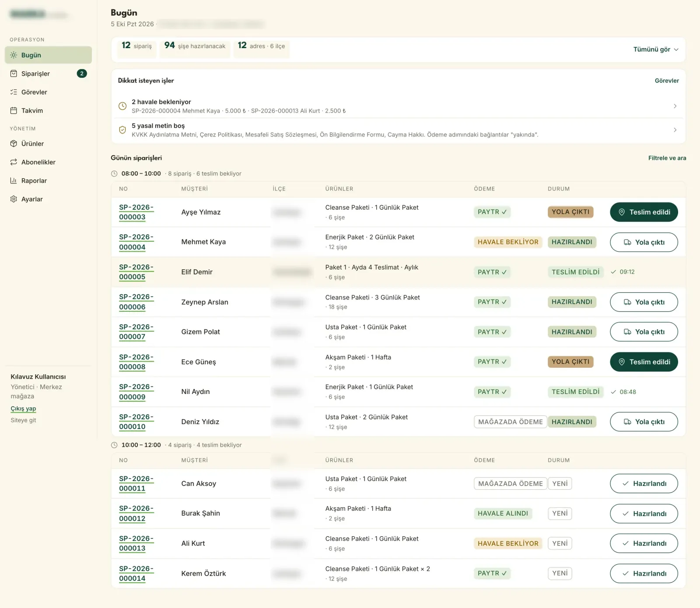Select the Takvim calendar icon

pyautogui.click(x=14, y=110)
